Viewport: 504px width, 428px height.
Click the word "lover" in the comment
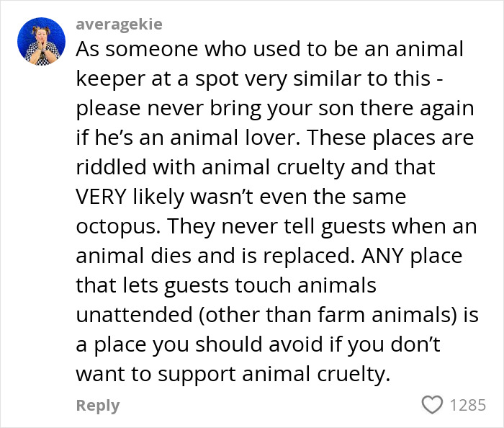coord(273,138)
